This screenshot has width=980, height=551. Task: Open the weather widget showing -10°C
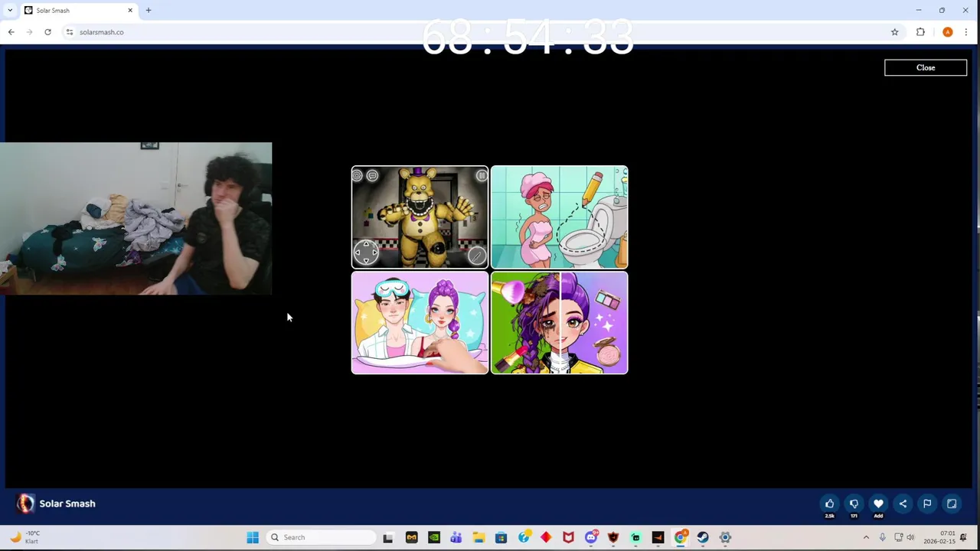coord(25,537)
